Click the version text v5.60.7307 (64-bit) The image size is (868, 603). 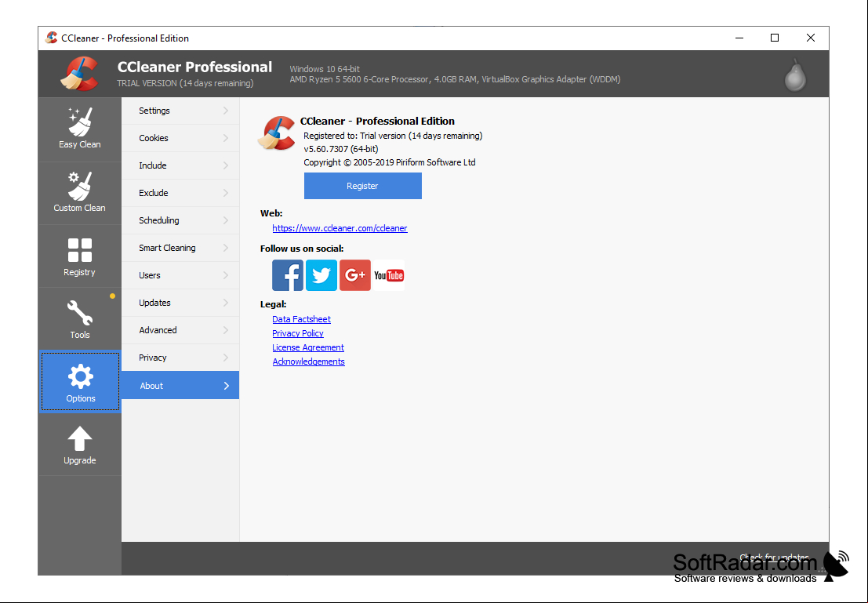(341, 149)
